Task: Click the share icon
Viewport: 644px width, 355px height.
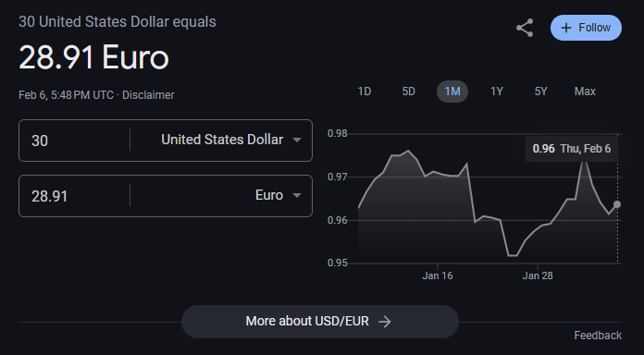Action: (x=525, y=28)
